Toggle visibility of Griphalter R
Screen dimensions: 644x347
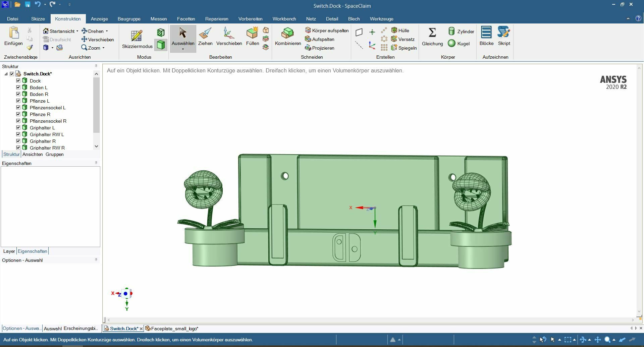pyautogui.click(x=18, y=141)
